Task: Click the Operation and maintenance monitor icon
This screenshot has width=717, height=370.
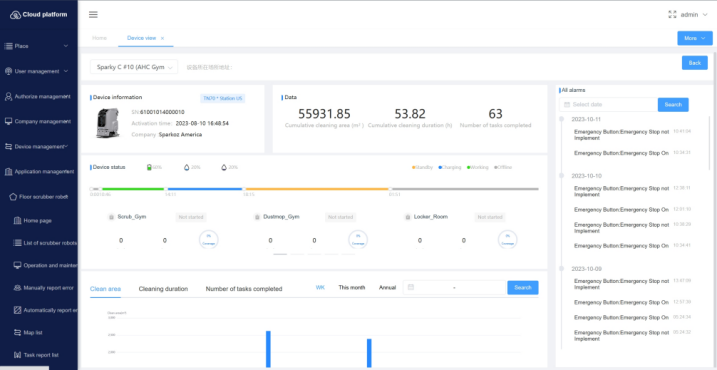Action: click(x=17, y=265)
